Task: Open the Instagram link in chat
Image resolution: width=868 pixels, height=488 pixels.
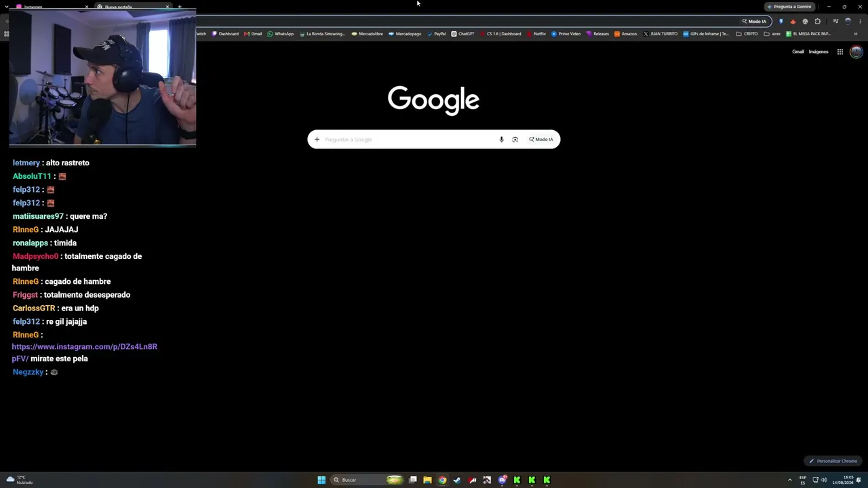Action: click(85, 352)
